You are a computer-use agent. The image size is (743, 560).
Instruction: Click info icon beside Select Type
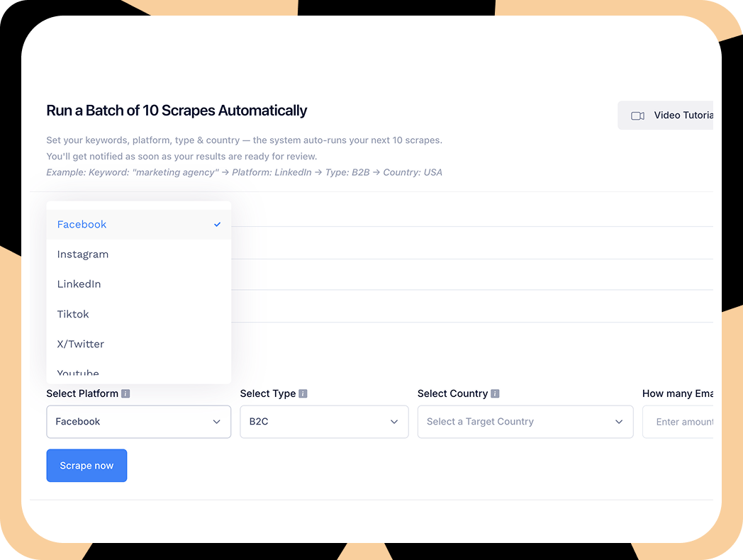coord(303,393)
